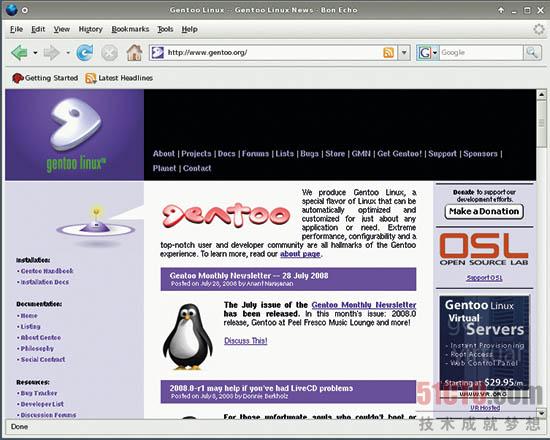This screenshot has width=550, height=440.
Task: Click the orange RSS feed icon in address bar
Action: click(x=388, y=53)
